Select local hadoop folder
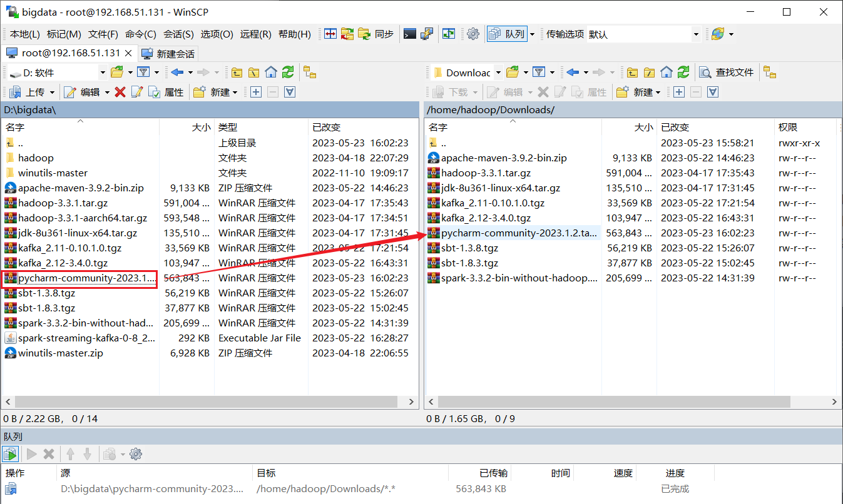Screen dimensions: 843x504 point(36,158)
